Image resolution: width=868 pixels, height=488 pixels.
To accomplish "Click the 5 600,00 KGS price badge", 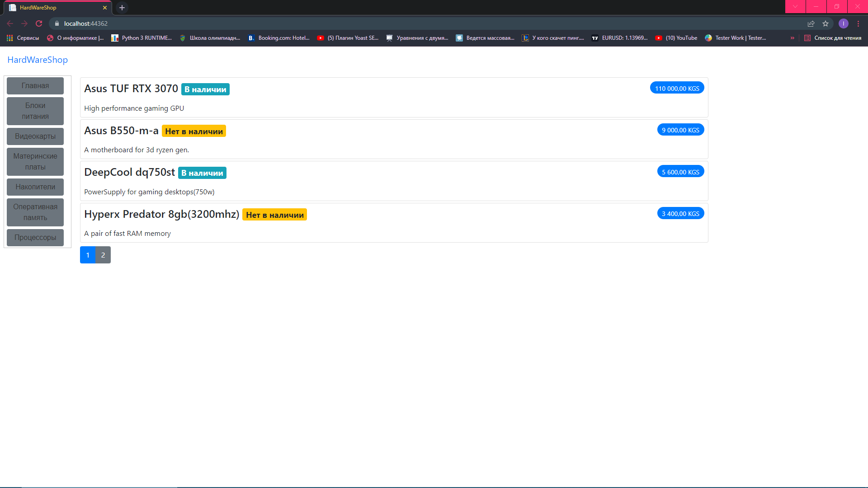I will pos(680,172).
